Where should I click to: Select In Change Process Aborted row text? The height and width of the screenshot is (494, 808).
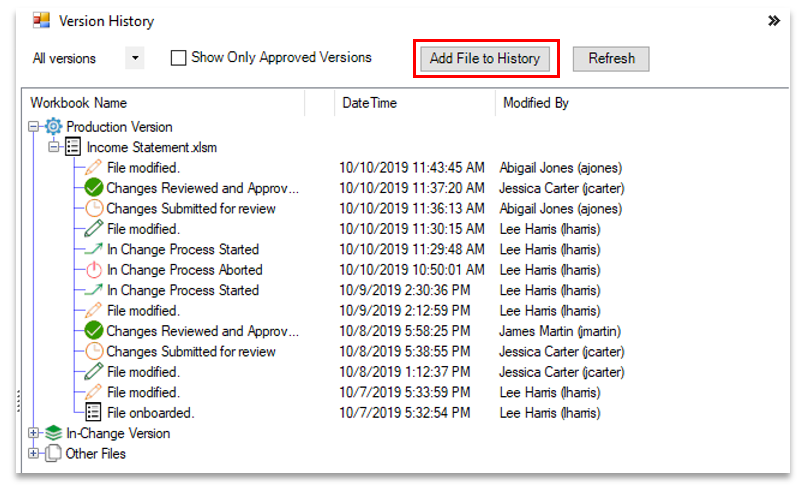pyautogui.click(x=184, y=270)
